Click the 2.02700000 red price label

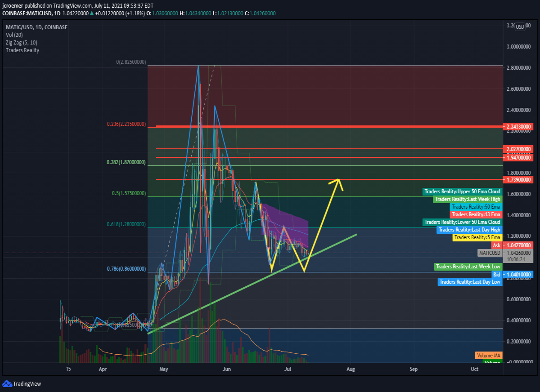(519, 149)
